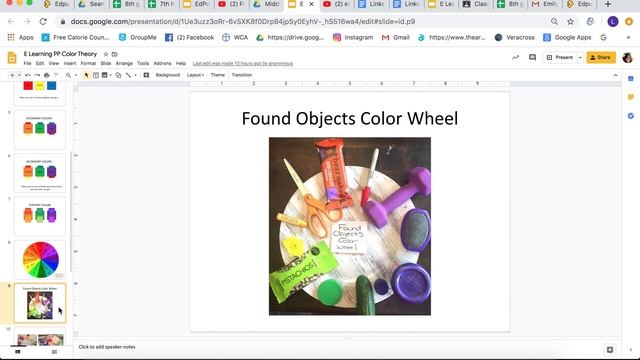Open the View menu
Image resolution: width=640 pixels, height=360 pixels.
pos(53,64)
